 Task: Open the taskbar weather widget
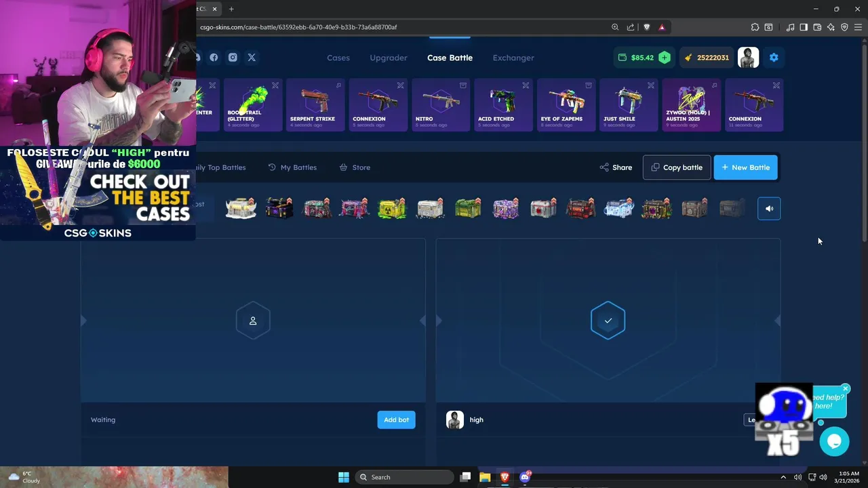point(24,477)
